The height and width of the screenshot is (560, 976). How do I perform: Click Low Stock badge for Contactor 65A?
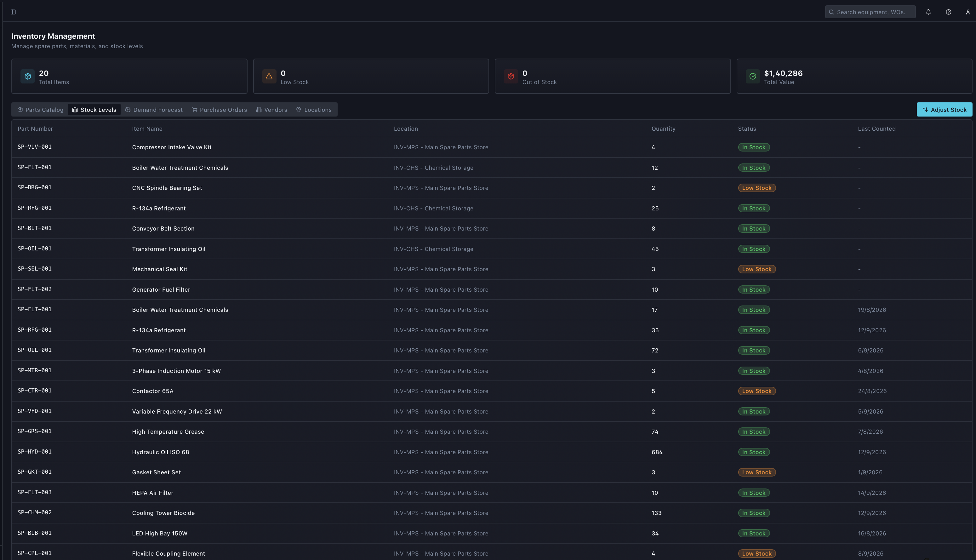757,391
